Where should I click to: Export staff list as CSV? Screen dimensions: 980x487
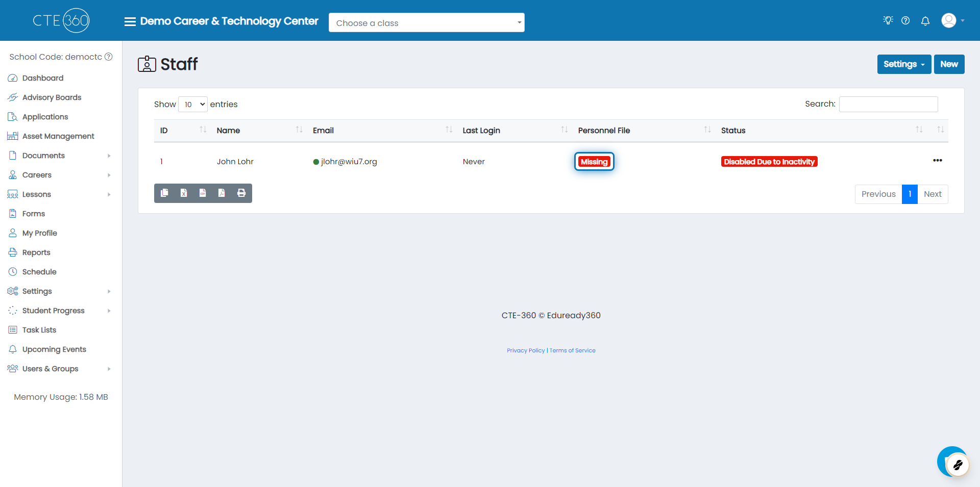(203, 193)
